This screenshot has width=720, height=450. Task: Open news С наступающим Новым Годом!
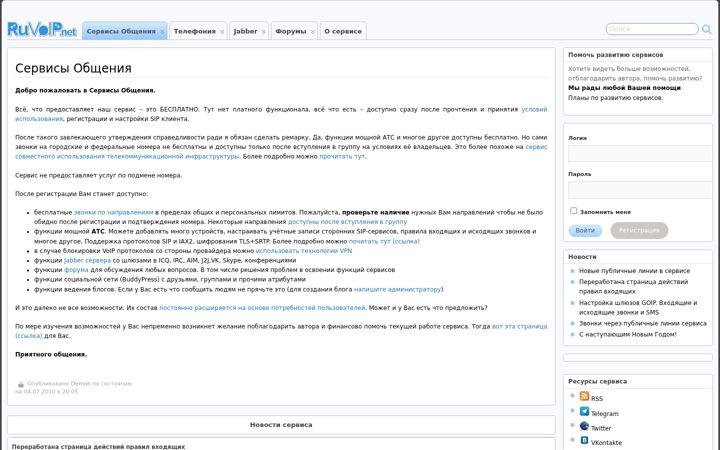pyautogui.click(x=627, y=334)
